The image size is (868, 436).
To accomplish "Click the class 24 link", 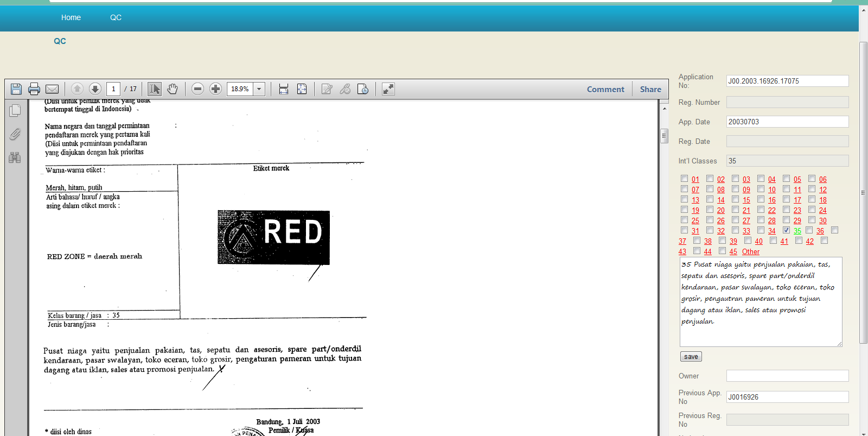I will pos(823,211).
